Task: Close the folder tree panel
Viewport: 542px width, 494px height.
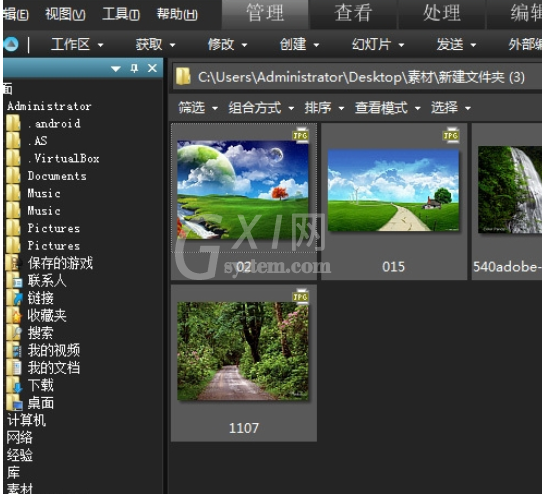Action: (152, 68)
